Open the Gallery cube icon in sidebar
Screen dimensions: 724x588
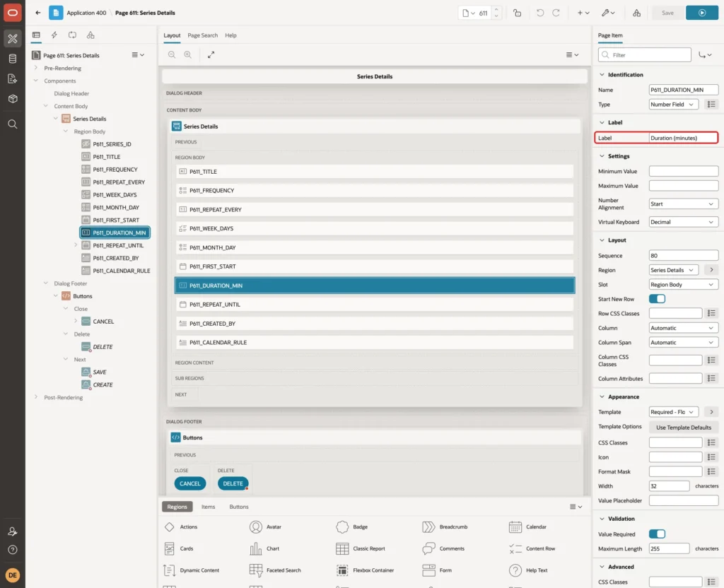pos(13,98)
